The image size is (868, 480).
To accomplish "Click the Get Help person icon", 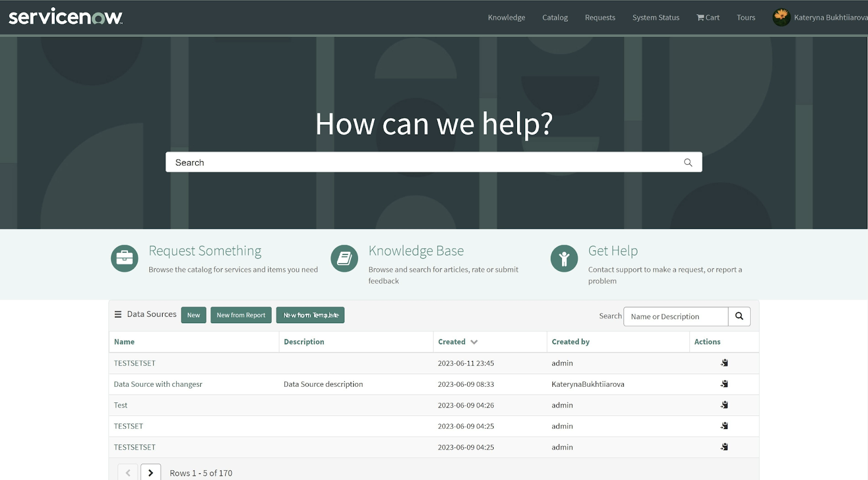I will pyautogui.click(x=564, y=258).
